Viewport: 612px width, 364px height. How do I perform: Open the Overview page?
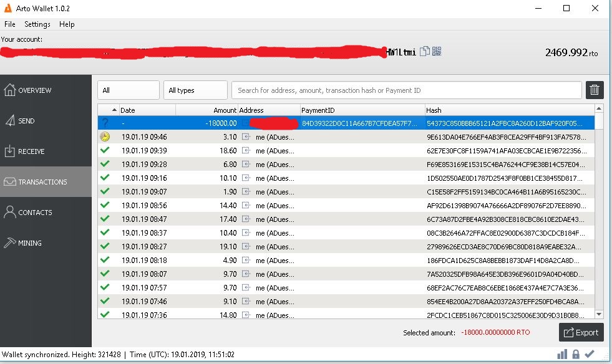46,90
